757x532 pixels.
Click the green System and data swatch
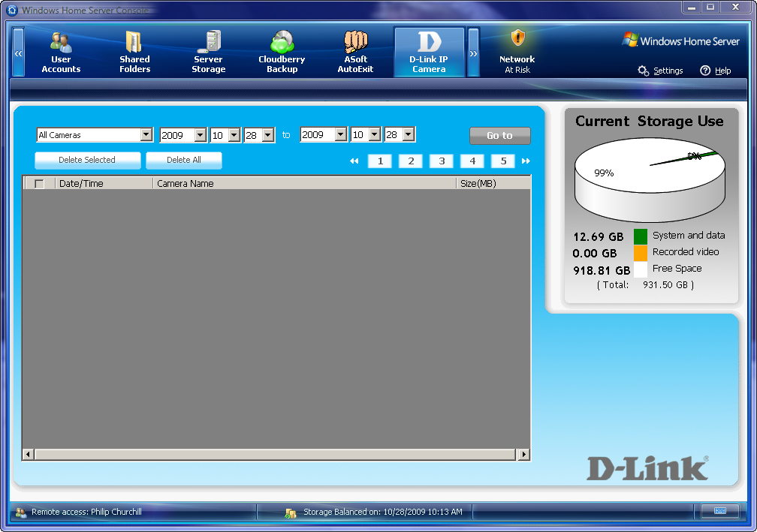point(640,236)
